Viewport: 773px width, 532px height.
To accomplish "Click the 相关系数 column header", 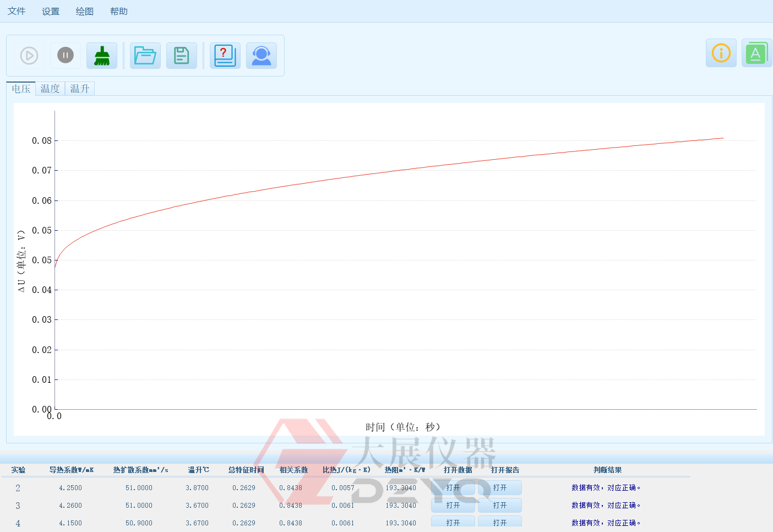I will [x=293, y=470].
